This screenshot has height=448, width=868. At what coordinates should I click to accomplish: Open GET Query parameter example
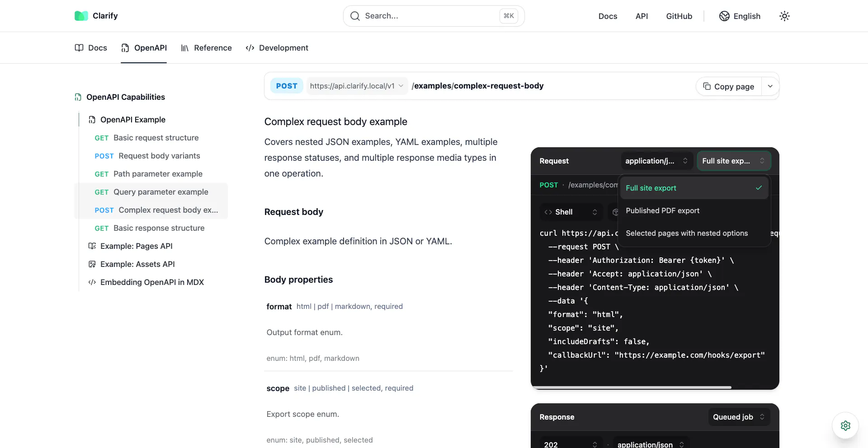(151, 192)
